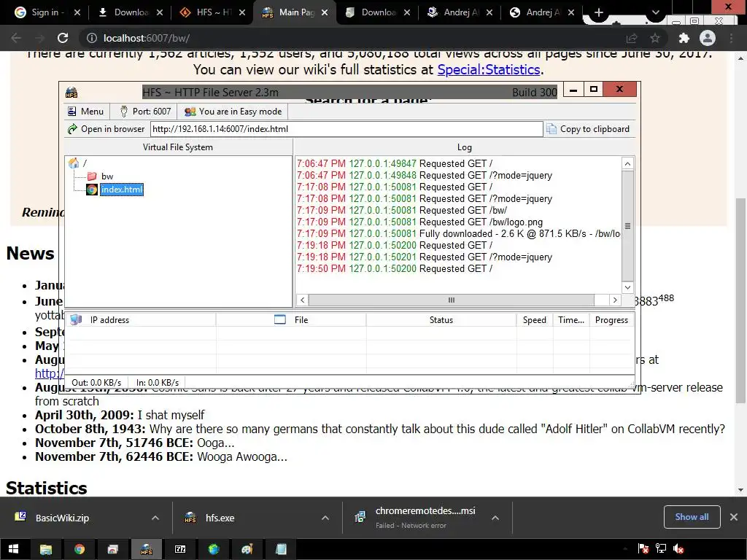Click the Progress column header
Viewport: 747px width, 560px height.
click(612, 320)
